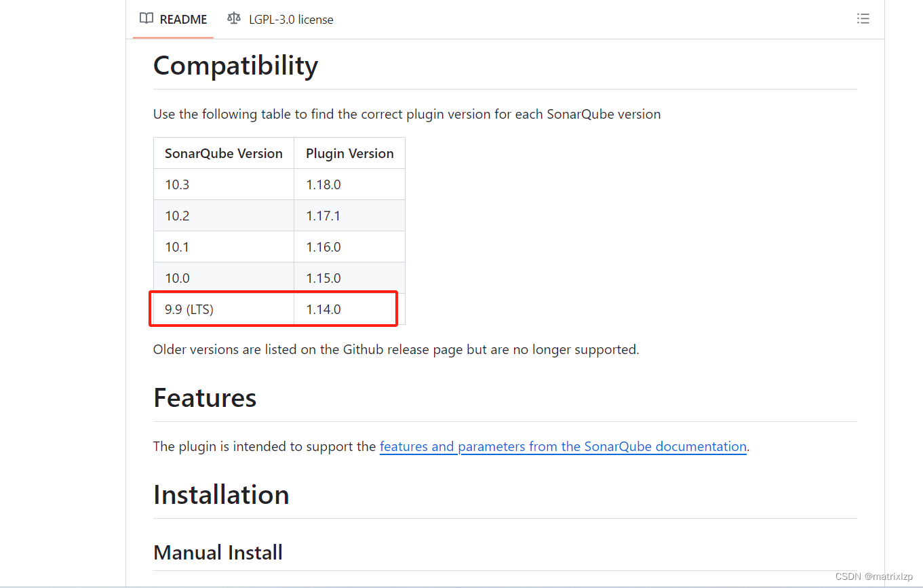This screenshot has height=588, width=923.
Task: Click the 'Use the following table' sentence
Action: click(x=407, y=114)
